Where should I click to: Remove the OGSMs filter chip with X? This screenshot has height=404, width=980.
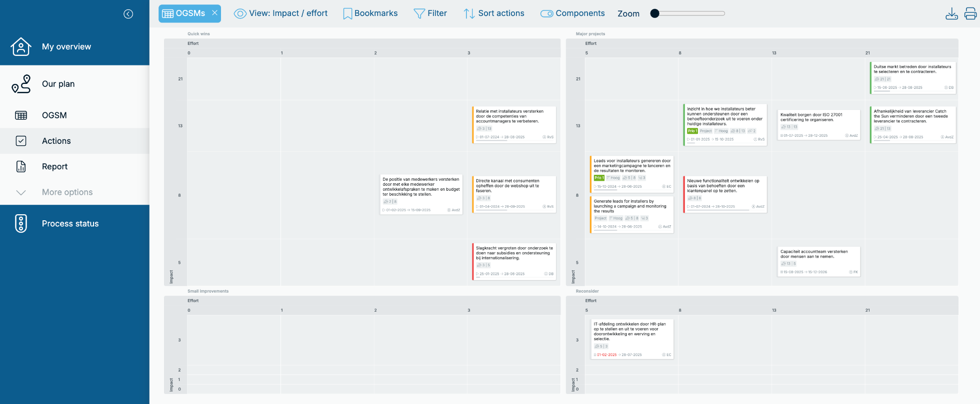215,13
